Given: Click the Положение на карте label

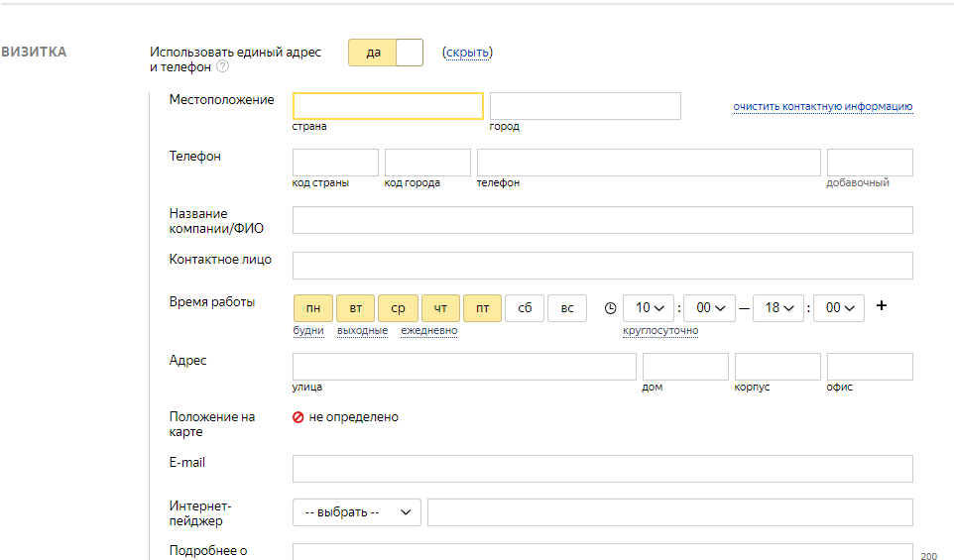Looking at the screenshot, I should pyautogui.click(x=212, y=424).
